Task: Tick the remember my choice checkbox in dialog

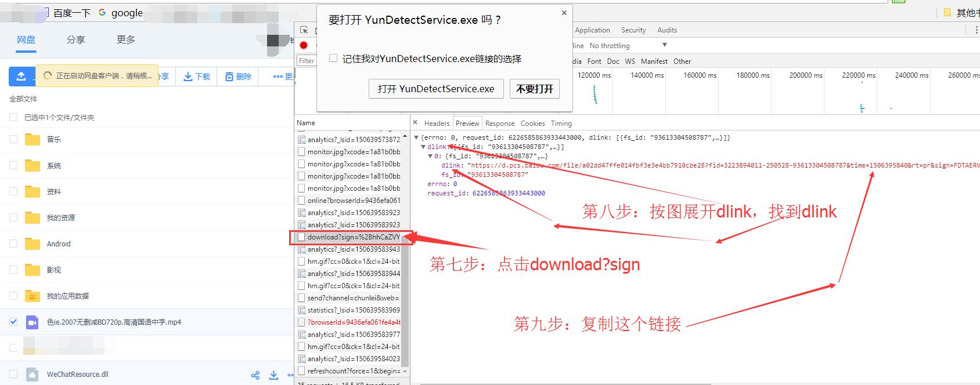Action: [x=333, y=58]
